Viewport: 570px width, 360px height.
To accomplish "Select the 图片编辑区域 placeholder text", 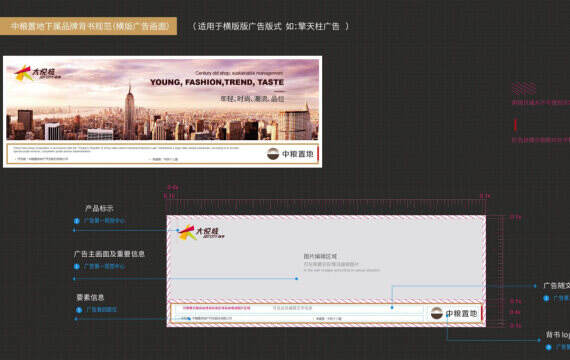I will pos(320,256).
